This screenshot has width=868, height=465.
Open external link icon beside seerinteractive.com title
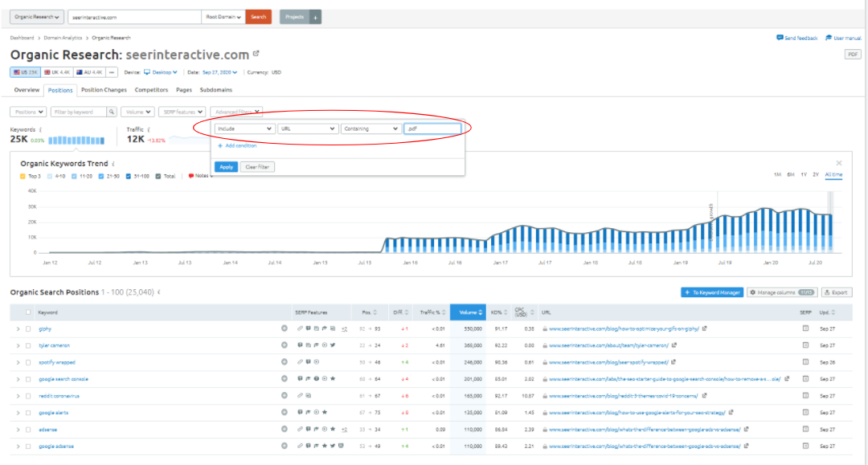coord(256,55)
